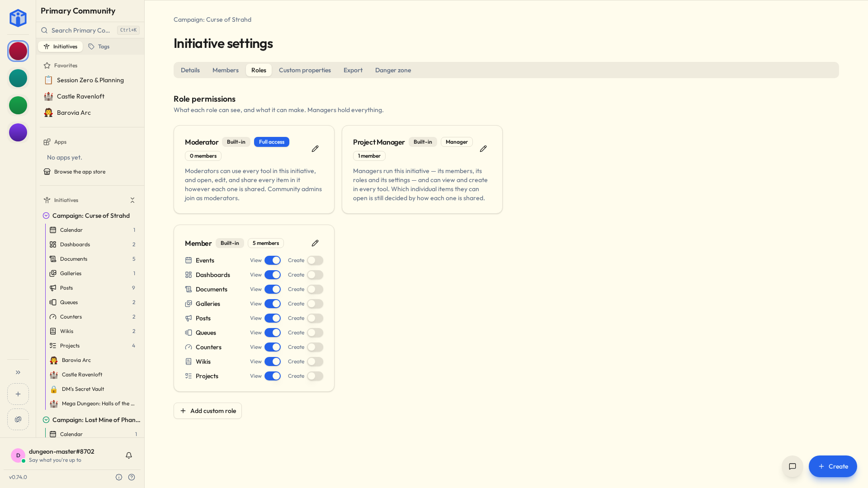Image resolution: width=868 pixels, height=488 pixels.
Task: Collapse Campaign: Lost Mine of Phandelver tree
Action: [x=46, y=420]
